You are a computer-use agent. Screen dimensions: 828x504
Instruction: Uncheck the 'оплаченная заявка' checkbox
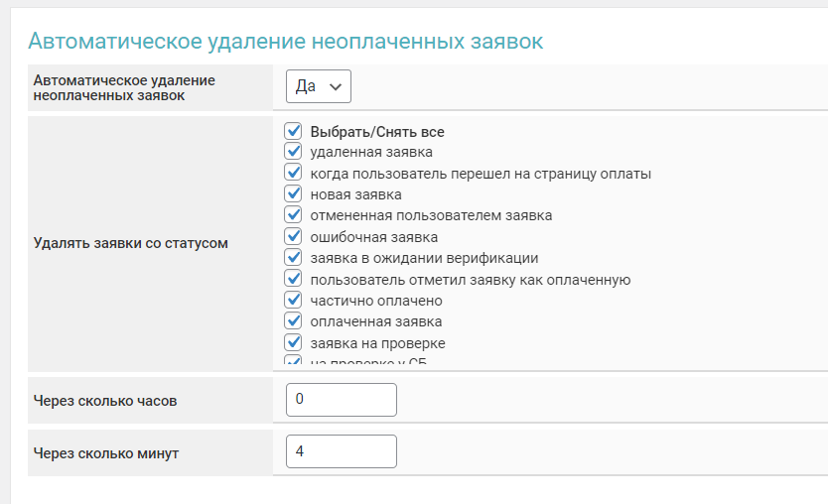tap(293, 320)
